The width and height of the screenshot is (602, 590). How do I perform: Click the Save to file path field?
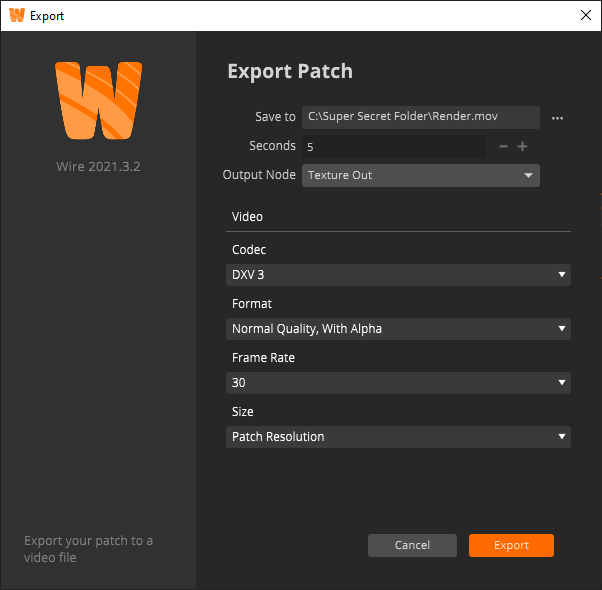click(x=420, y=118)
